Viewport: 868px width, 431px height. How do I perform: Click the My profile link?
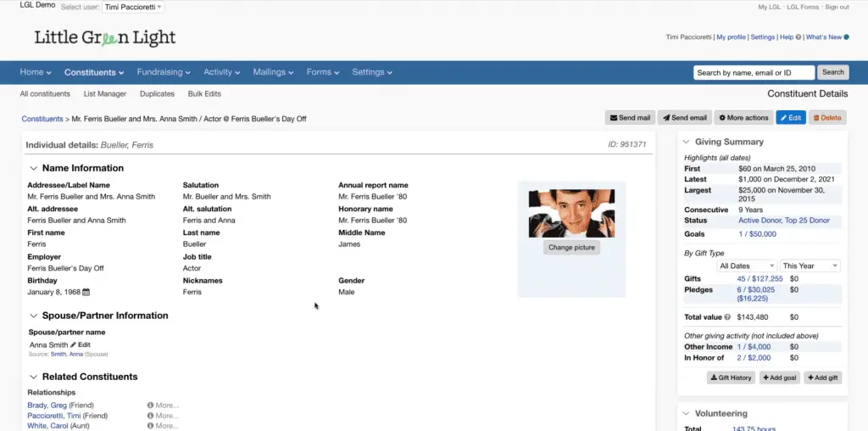731,37
